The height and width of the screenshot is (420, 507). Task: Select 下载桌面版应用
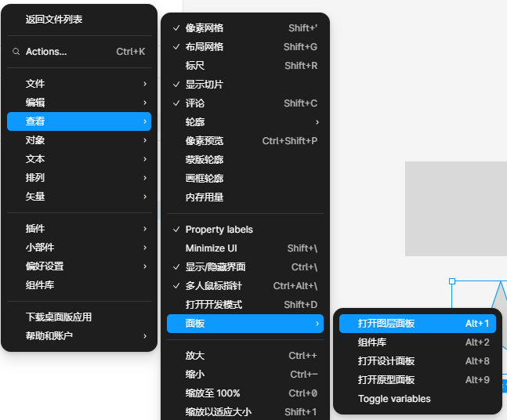79,317
